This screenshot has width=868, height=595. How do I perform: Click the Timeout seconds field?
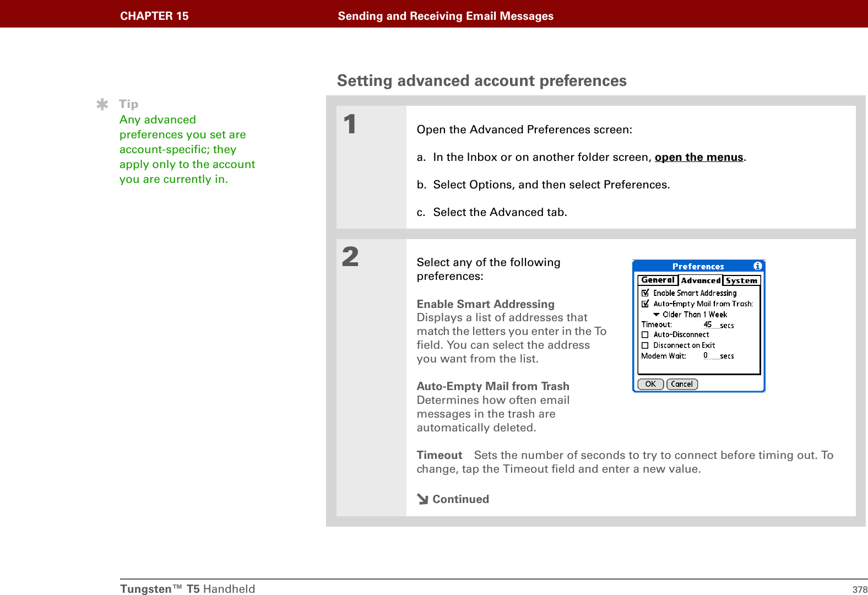click(x=710, y=325)
